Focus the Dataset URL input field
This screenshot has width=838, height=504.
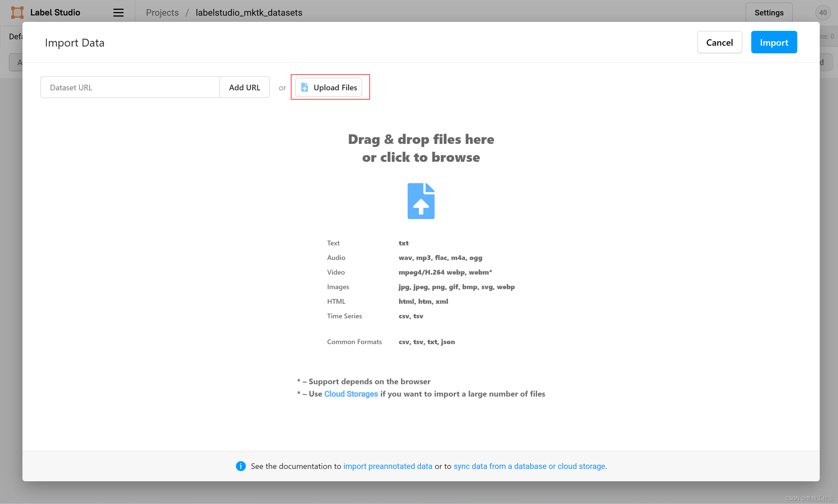pyautogui.click(x=130, y=87)
